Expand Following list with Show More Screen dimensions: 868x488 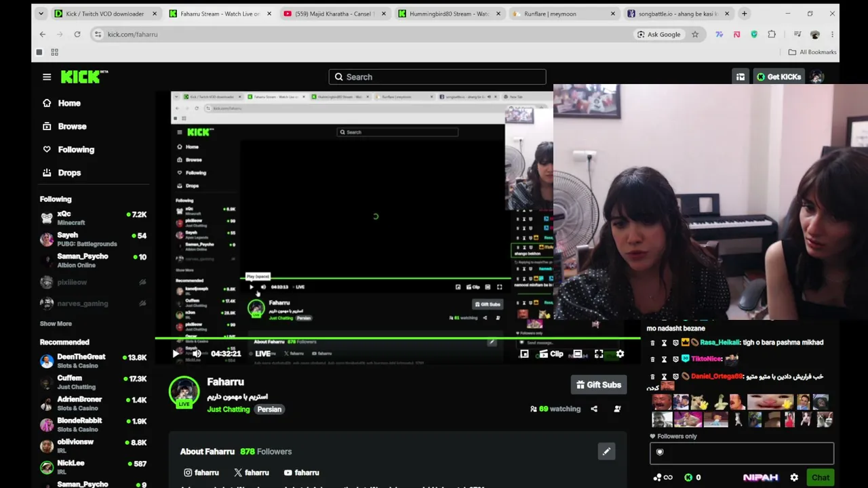(x=56, y=323)
